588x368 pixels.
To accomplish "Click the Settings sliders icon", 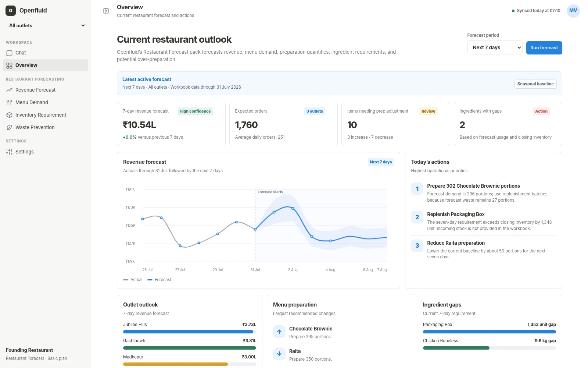I will tap(10, 152).
